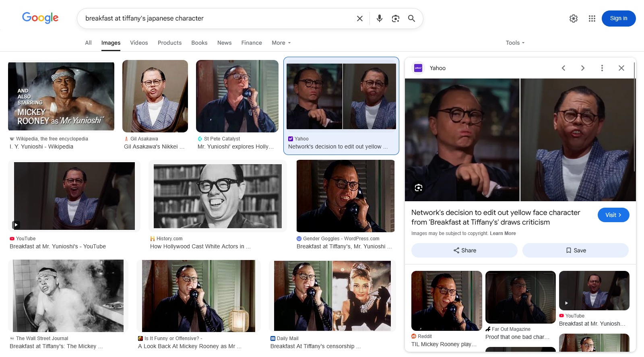Open the Learn More copyright link
The height and width of the screenshot is (357, 644).
click(503, 233)
